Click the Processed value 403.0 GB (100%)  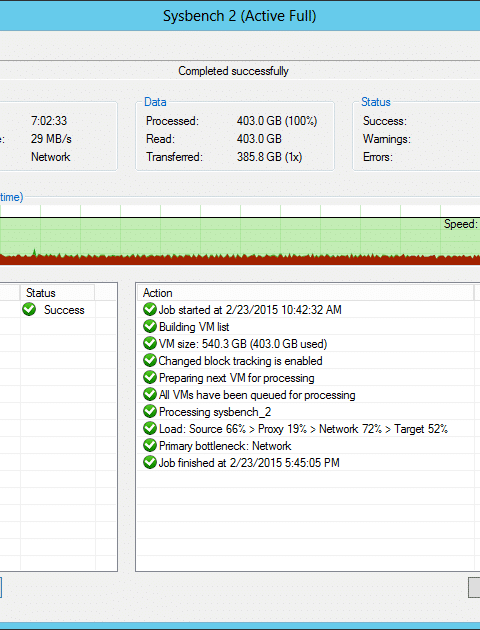(277, 121)
